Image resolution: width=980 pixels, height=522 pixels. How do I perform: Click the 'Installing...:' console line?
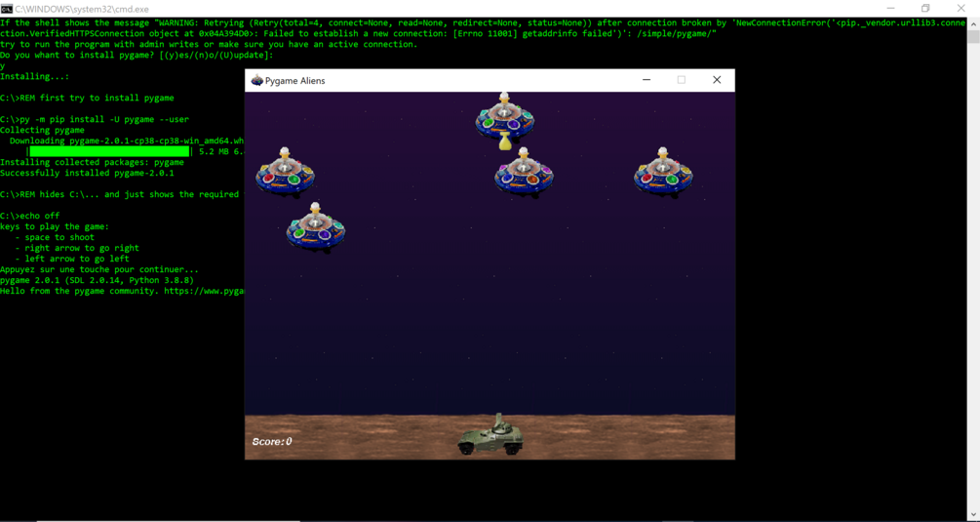(34, 76)
